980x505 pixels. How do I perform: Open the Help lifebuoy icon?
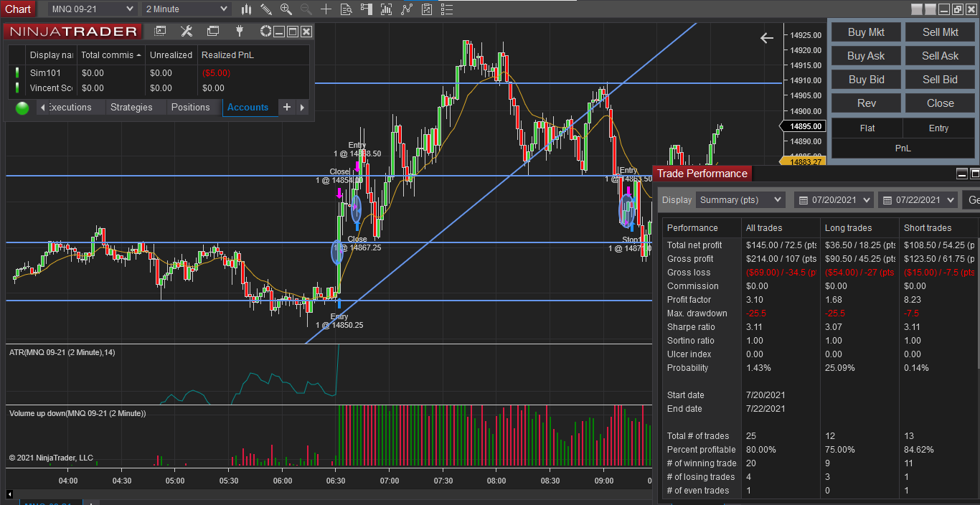coord(266,32)
